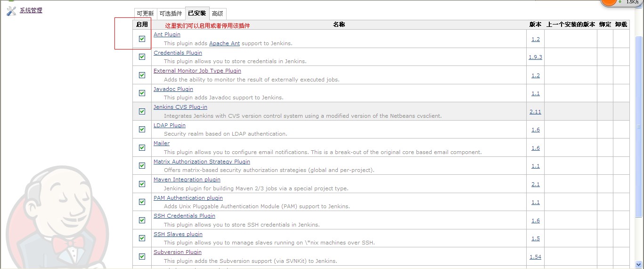644x269 pixels.
Task: Open the SSH Credentials Plugin link
Action: tap(184, 216)
